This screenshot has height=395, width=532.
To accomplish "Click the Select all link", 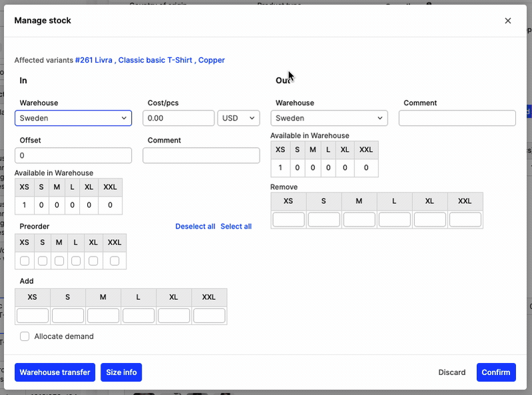I will [236, 226].
